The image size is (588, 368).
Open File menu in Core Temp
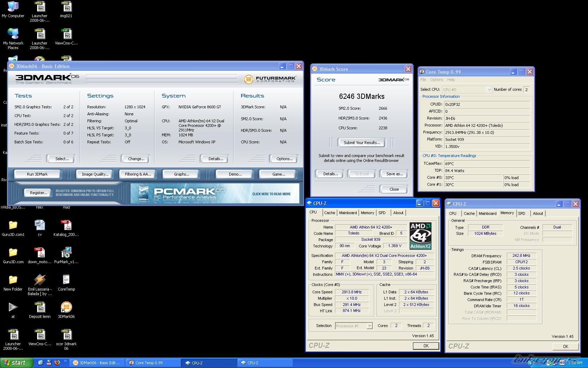point(423,80)
